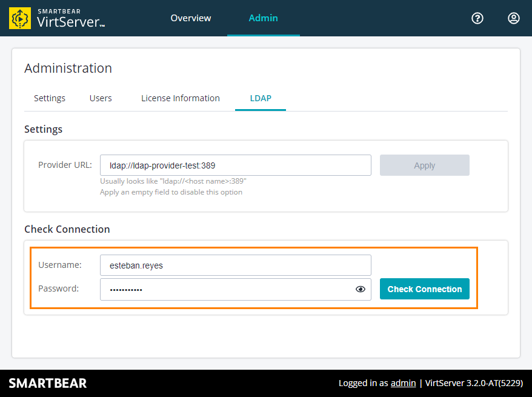Click the VirtServer version text in the footer
Image resolution: width=532 pixels, height=397 pixels.
pos(473,382)
